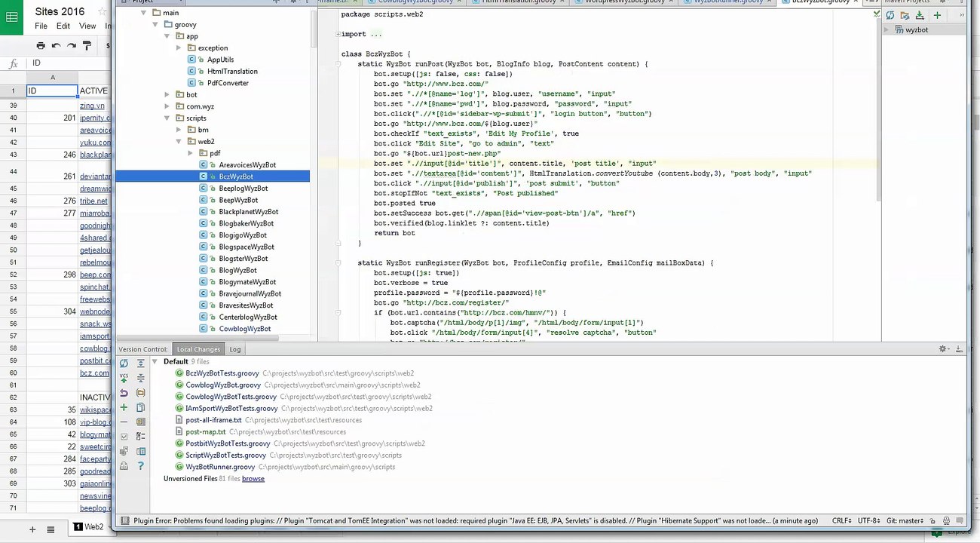980x543 pixels.
Task: Open bcz.com link in spreadsheet
Action: (x=94, y=373)
